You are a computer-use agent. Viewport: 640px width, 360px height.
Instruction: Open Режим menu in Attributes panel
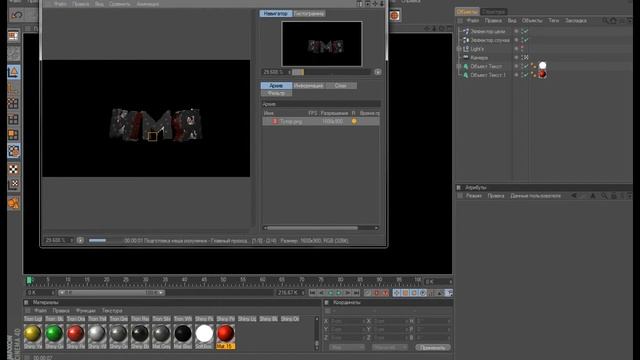(474, 196)
